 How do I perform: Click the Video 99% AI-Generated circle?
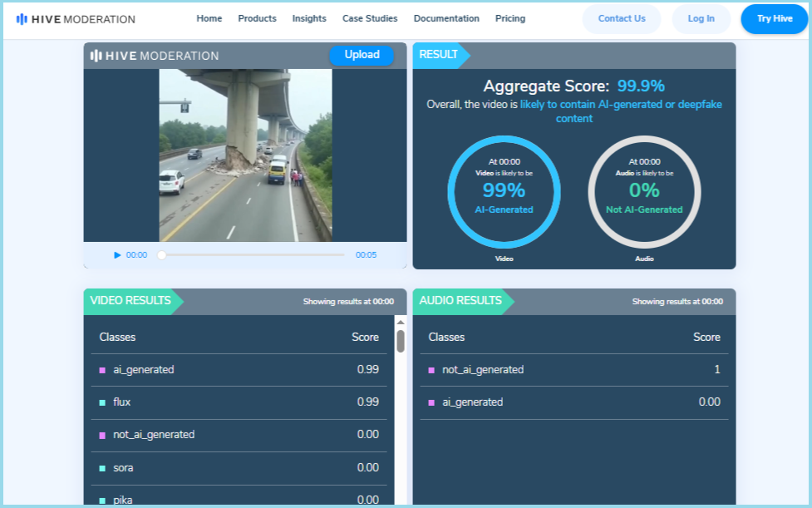pos(504,192)
